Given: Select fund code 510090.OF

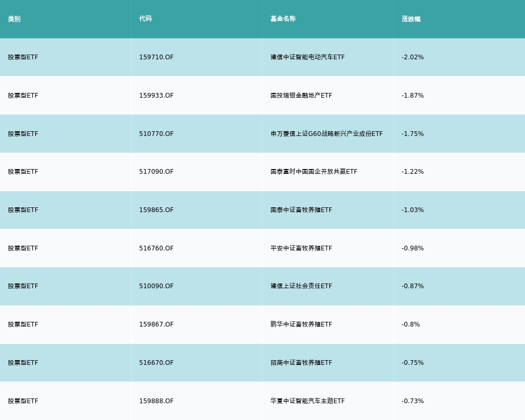Looking at the screenshot, I should pyautogui.click(x=156, y=286).
